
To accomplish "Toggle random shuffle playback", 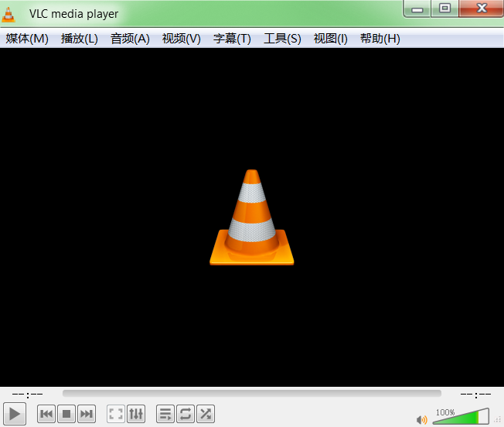I will [206, 414].
